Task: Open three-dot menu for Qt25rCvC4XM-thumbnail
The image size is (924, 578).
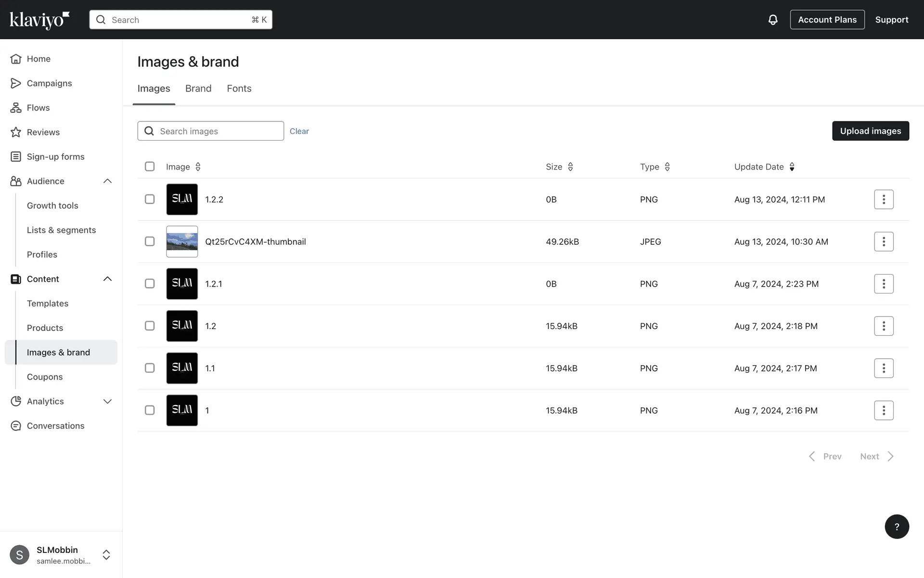Action: coord(884,242)
